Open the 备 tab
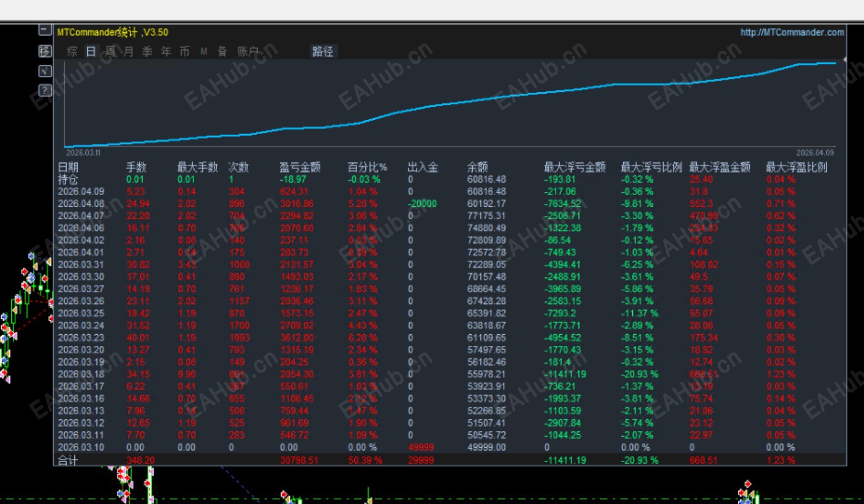 (x=222, y=52)
